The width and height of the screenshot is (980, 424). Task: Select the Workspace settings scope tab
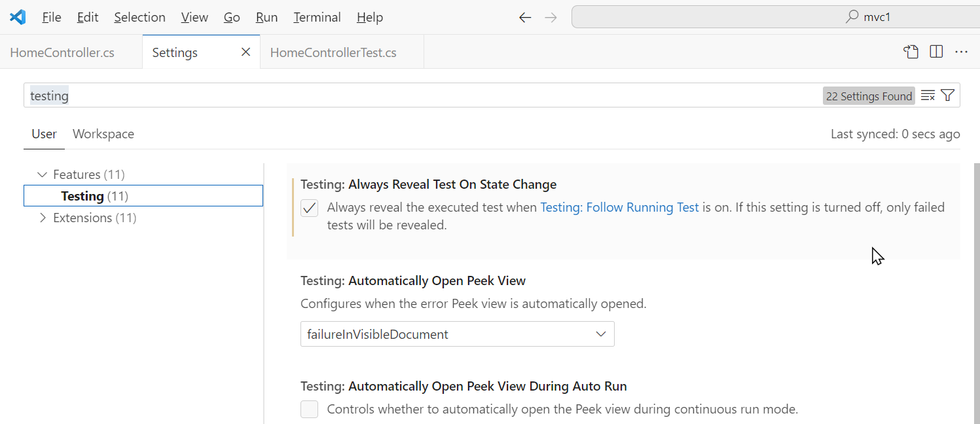(x=103, y=134)
